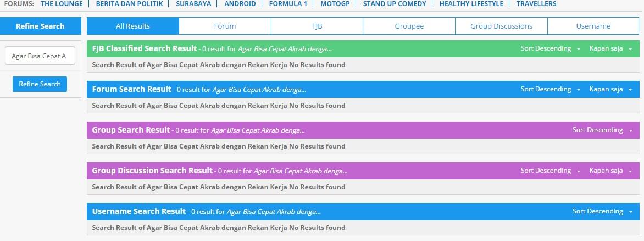
Task: Open Sort Descending dropdown in Group Search row
Action: coord(603,130)
